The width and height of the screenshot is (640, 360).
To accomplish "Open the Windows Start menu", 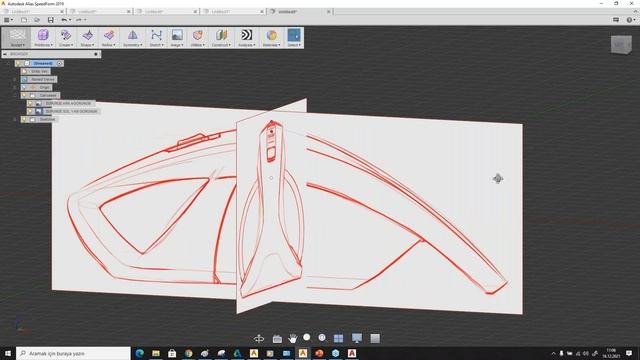I will point(8,353).
